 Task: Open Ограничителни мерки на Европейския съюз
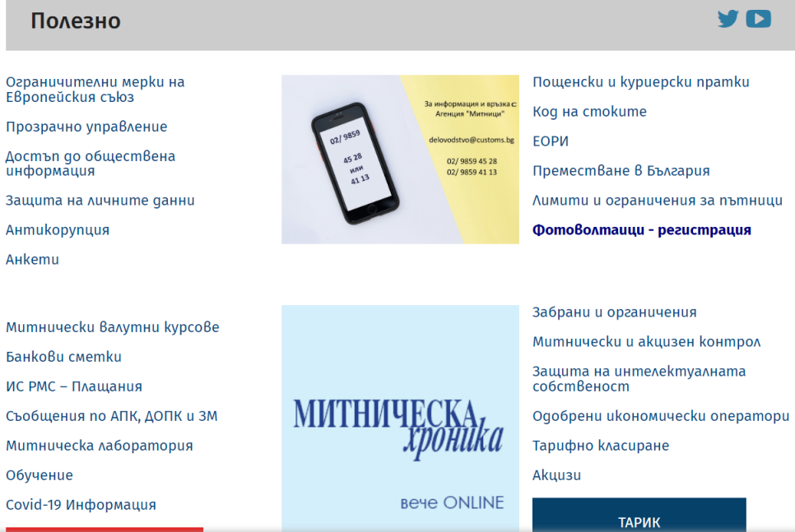click(x=95, y=90)
